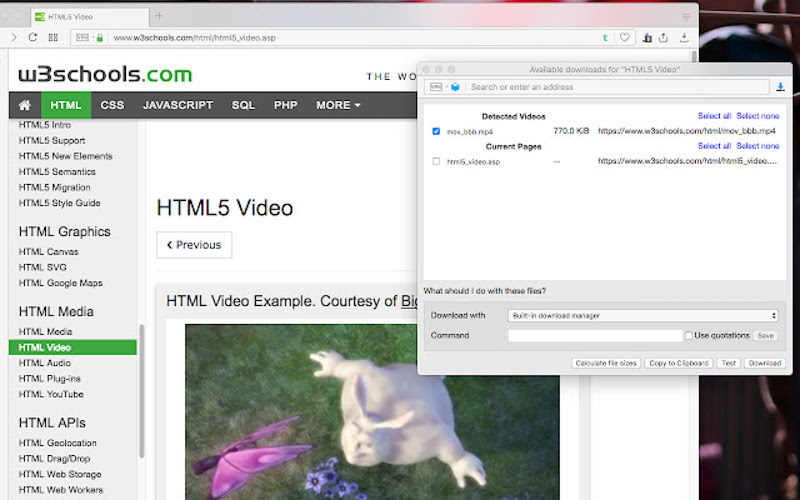
Task: Open HTML Canvas in sidebar
Action: tap(48, 252)
